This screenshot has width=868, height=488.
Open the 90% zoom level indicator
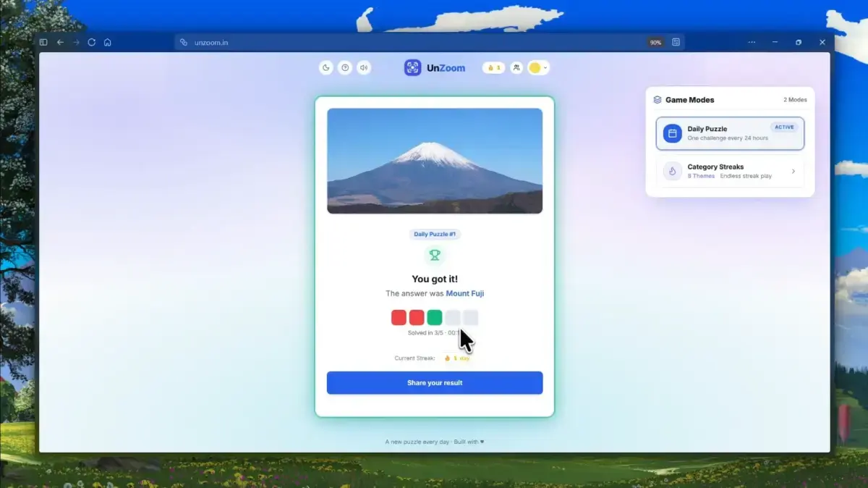click(655, 43)
